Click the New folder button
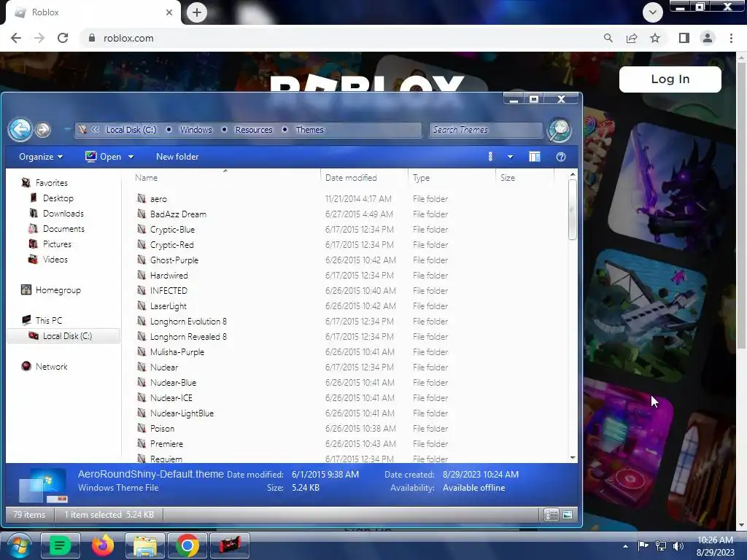This screenshot has width=747, height=560. 177,157
